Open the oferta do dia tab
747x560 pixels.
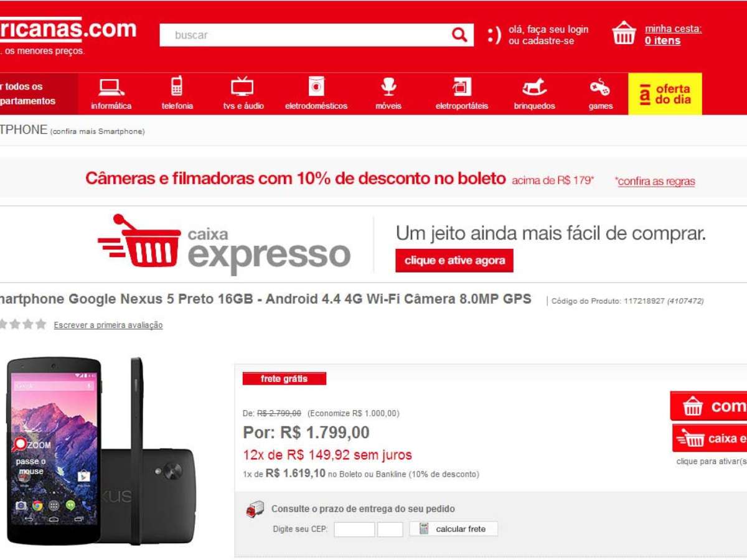(665, 94)
